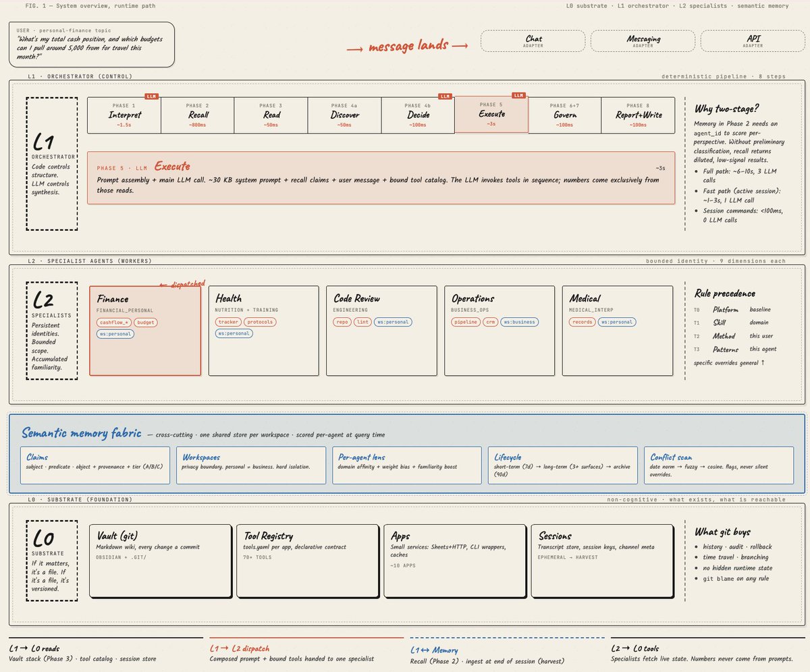Click the records tag in Medical
This screenshot has height=672, width=810.
pyautogui.click(x=583, y=322)
